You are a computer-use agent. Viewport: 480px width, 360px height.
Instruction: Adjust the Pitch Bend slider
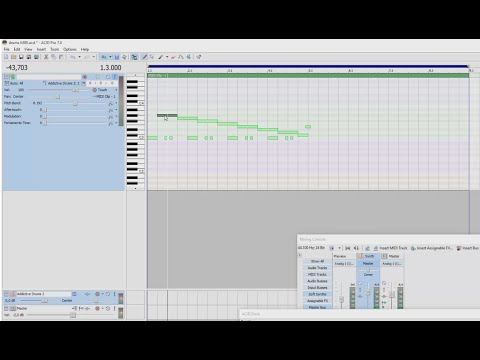pyautogui.click(x=75, y=103)
